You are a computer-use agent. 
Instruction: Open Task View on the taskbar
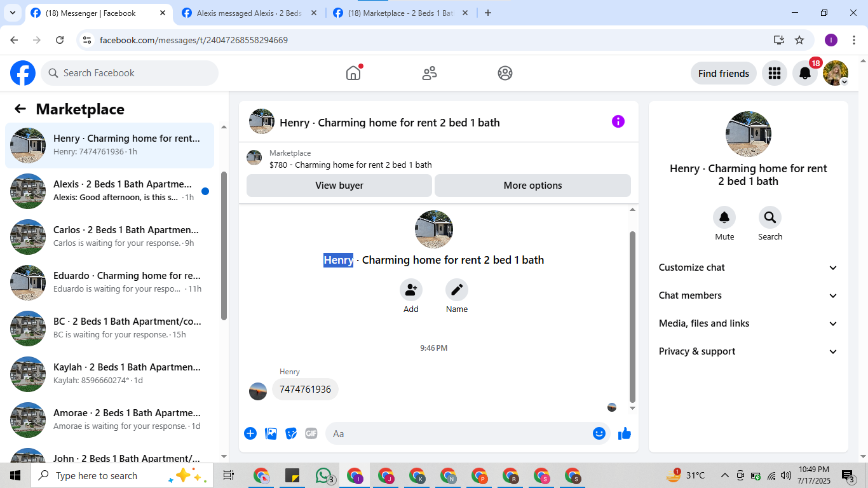(229, 475)
